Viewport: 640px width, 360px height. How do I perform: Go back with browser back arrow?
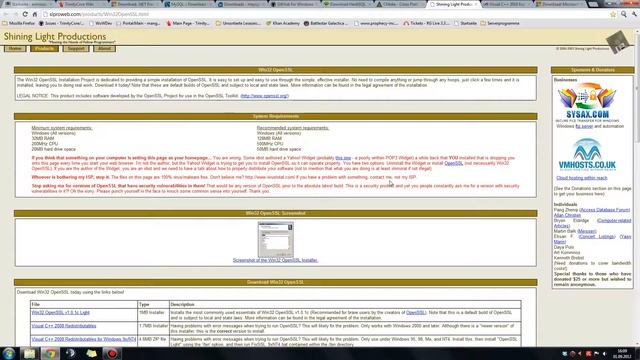[6, 14]
